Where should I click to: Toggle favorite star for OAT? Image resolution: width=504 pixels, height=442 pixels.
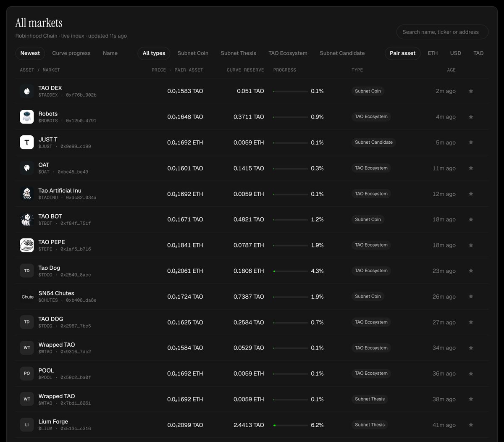pos(471,168)
